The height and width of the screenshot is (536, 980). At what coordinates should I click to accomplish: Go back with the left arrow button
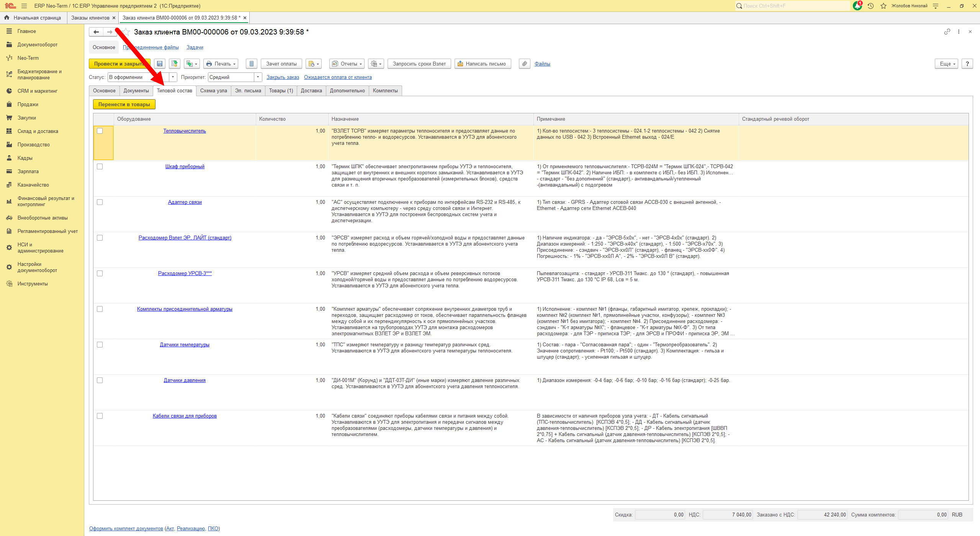click(x=96, y=32)
